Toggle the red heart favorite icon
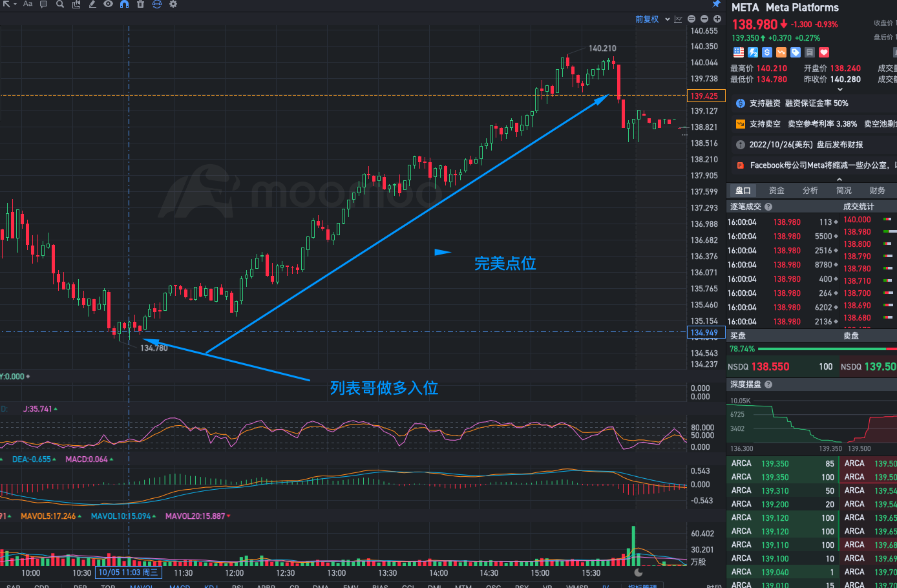 click(824, 52)
